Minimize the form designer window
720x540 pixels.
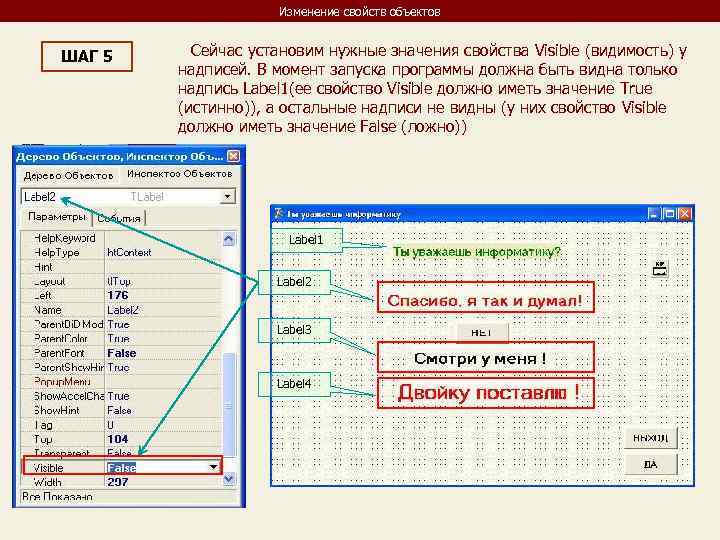click(x=653, y=214)
